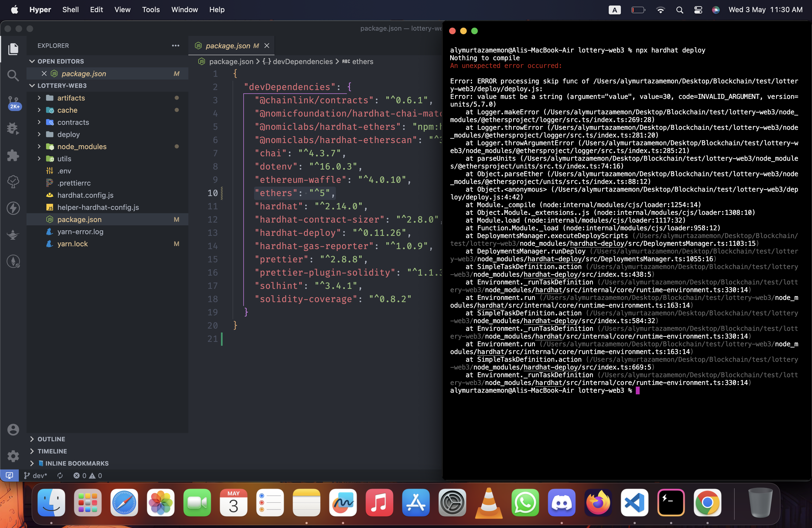Open the Edit menu

pyautogui.click(x=96, y=10)
